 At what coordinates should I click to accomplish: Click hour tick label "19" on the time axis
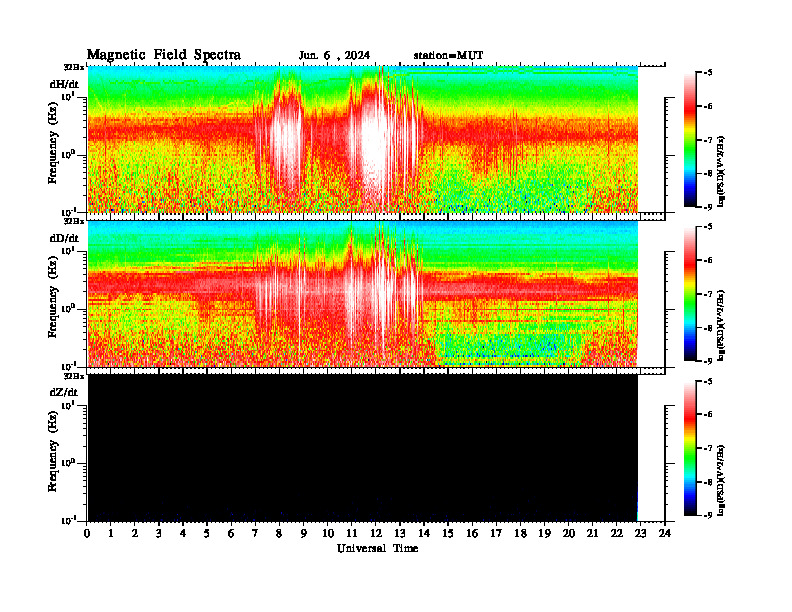[544, 534]
